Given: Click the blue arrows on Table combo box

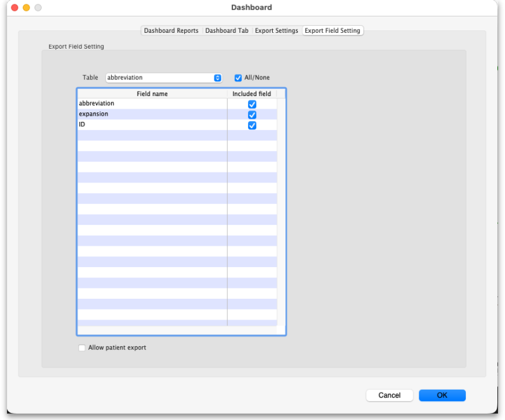Looking at the screenshot, I should (218, 78).
